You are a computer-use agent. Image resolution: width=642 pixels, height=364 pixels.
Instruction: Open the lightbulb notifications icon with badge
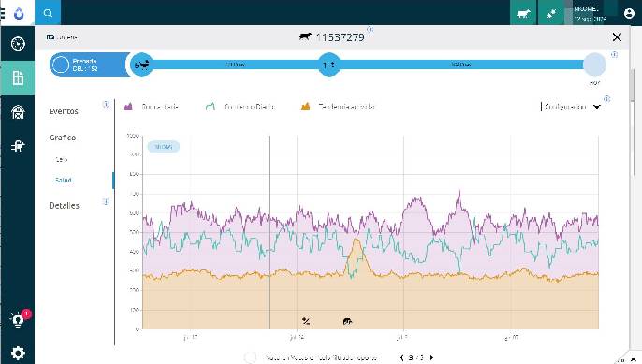[18, 320]
